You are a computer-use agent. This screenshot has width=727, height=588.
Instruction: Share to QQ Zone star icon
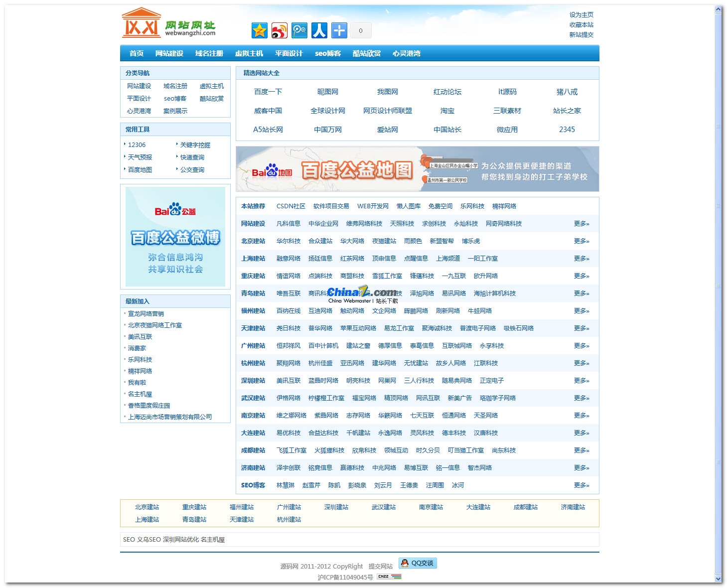point(259,30)
